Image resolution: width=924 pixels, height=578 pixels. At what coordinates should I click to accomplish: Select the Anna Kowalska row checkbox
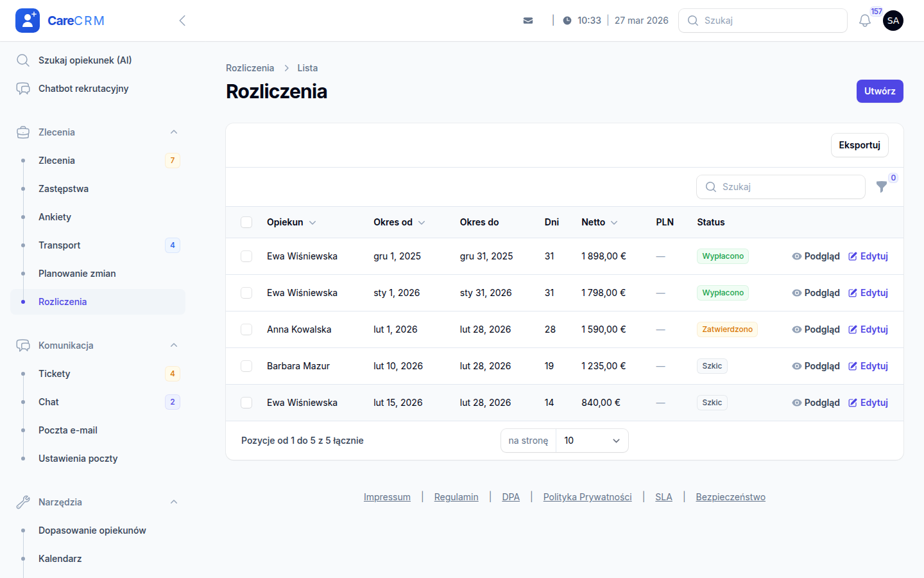(246, 329)
